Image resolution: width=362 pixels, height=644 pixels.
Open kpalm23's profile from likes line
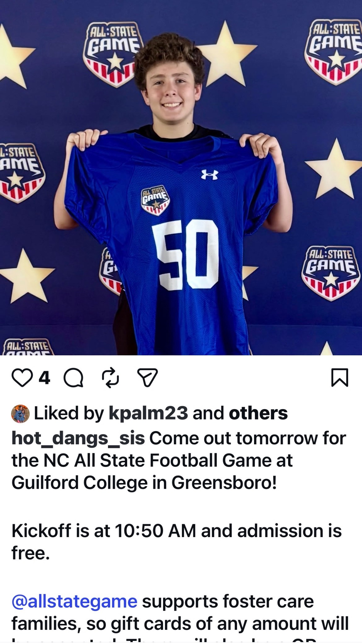point(148,413)
